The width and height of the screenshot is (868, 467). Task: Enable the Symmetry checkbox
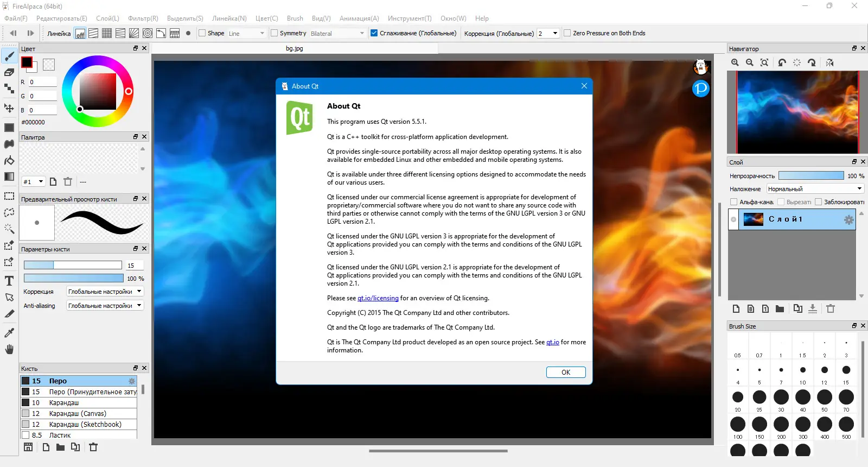(275, 33)
